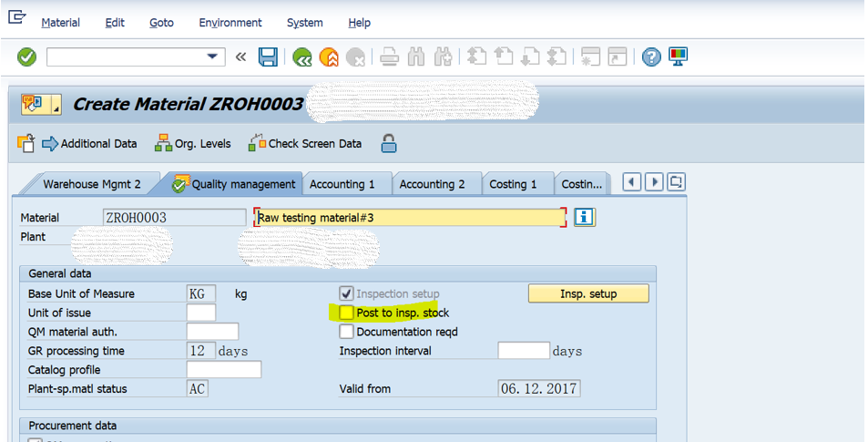Enable the Post to insp. stock checkbox
Viewport: 868px width, 442px height.
(x=346, y=313)
